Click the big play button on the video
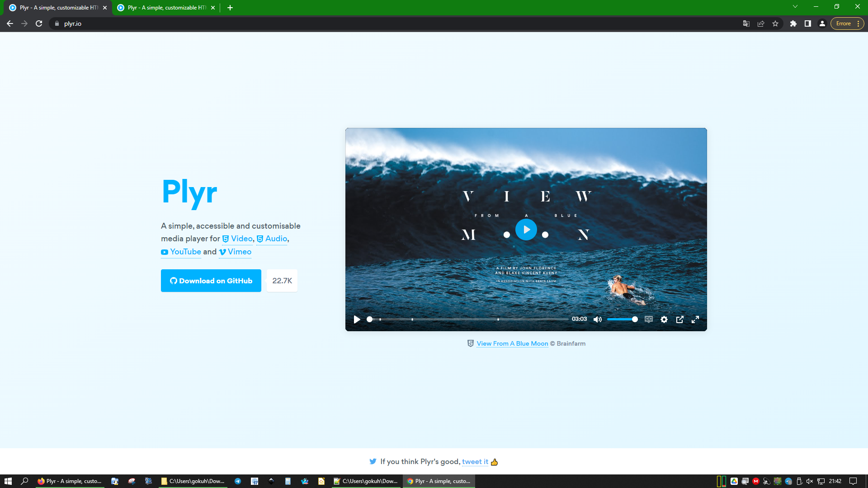This screenshot has width=868, height=488. pyautogui.click(x=526, y=230)
